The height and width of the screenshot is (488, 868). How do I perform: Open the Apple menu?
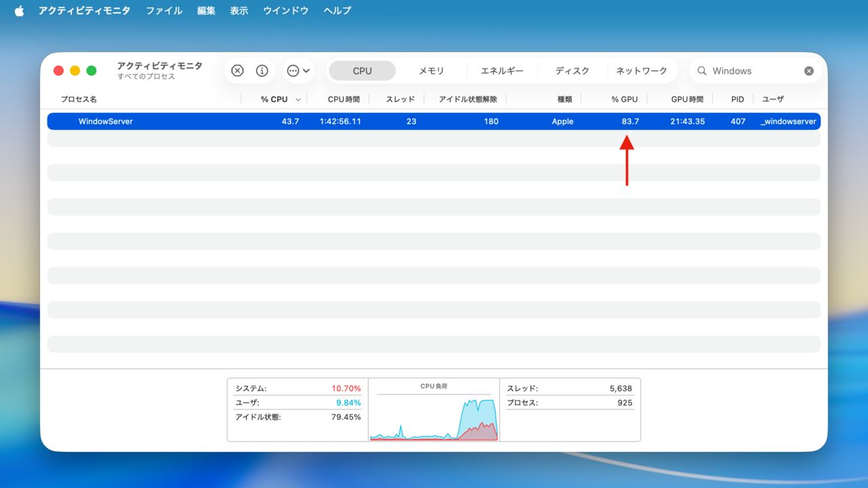18,10
